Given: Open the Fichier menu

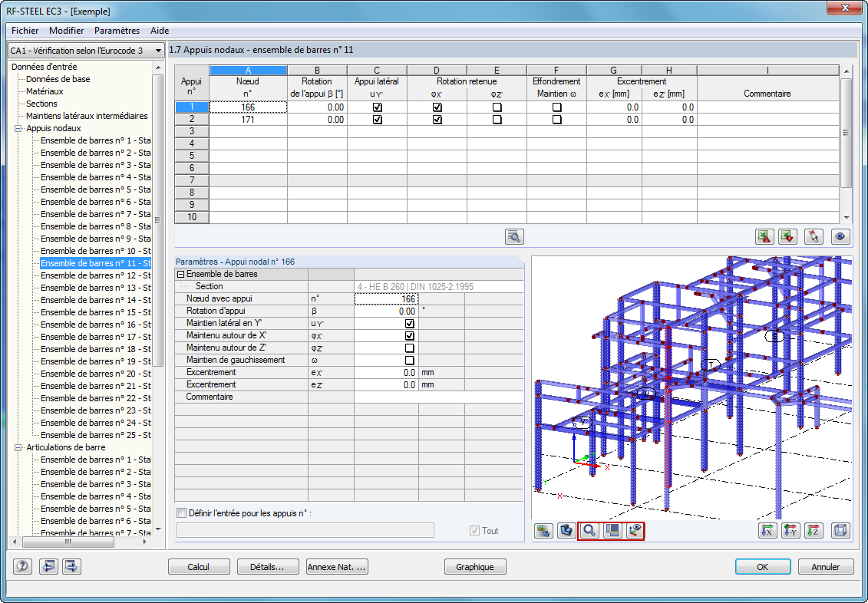Looking at the screenshot, I should [25, 31].
